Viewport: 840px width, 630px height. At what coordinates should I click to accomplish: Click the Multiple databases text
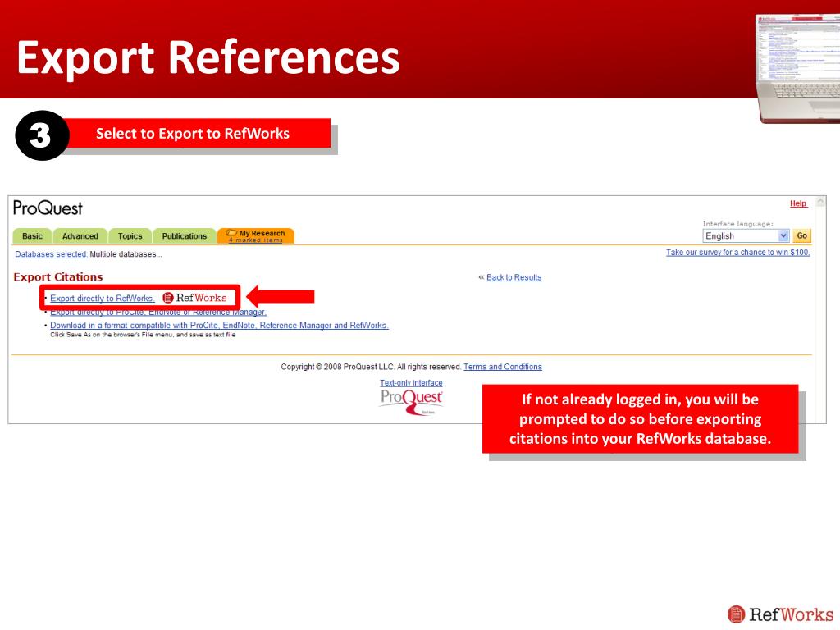[126, 254]
